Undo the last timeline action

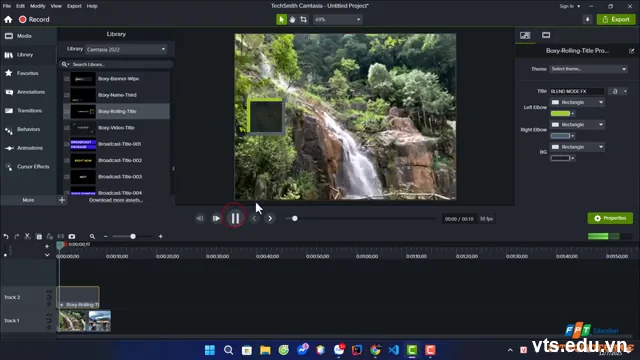6,236
